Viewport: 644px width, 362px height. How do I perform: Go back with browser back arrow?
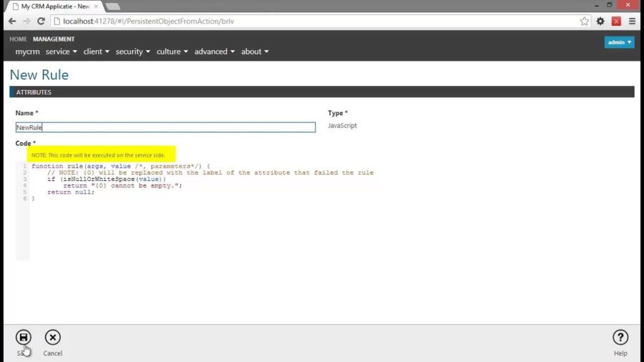point(12,21)
